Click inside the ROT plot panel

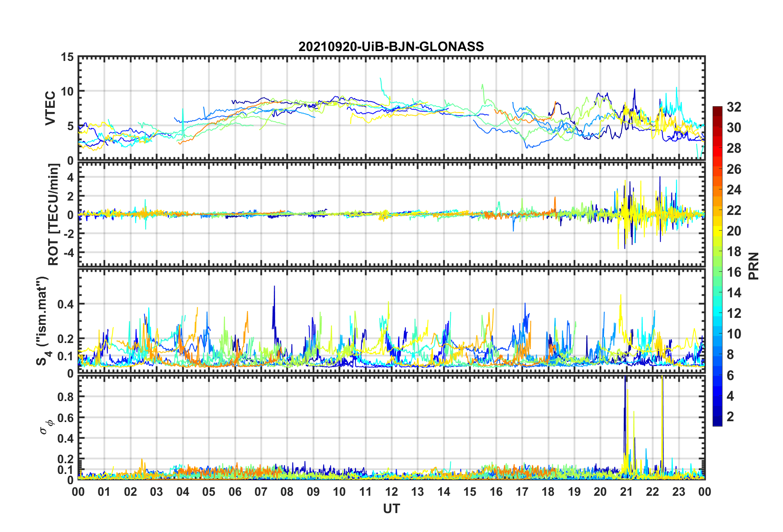[x=391, y=215]
